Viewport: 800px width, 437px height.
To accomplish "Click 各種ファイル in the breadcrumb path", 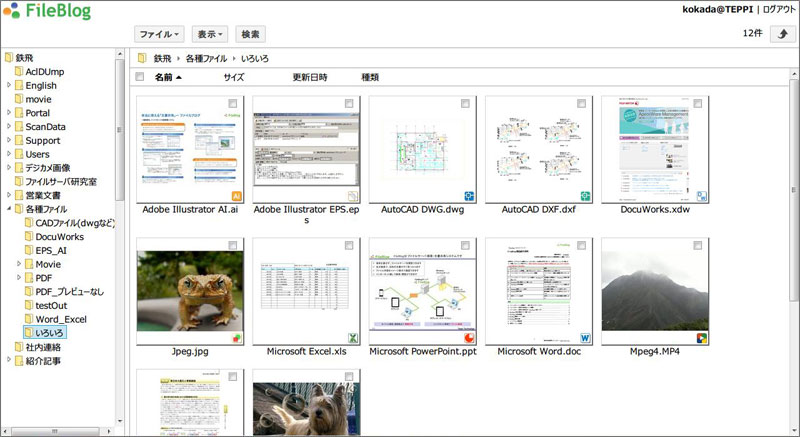I will [x=206, y=59].
